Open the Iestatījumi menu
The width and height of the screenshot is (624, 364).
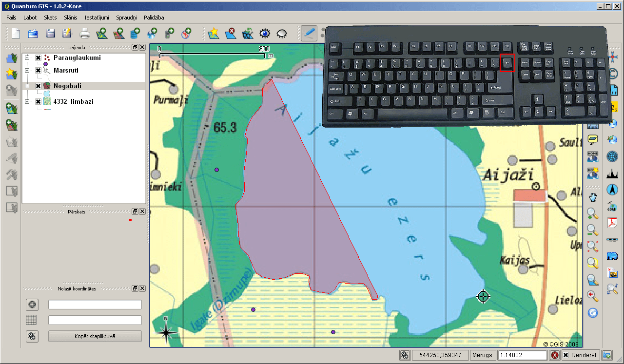click(x=97, y=18)
